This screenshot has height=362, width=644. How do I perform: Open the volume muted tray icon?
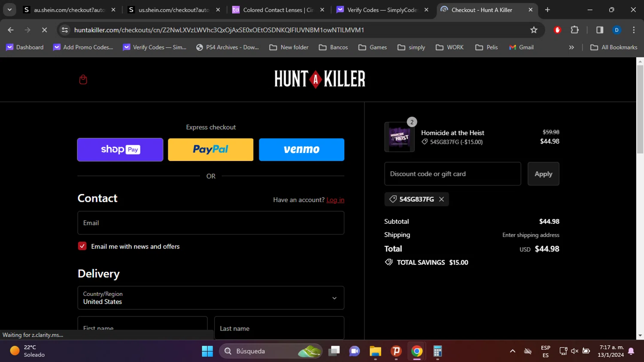click(574, 351)
